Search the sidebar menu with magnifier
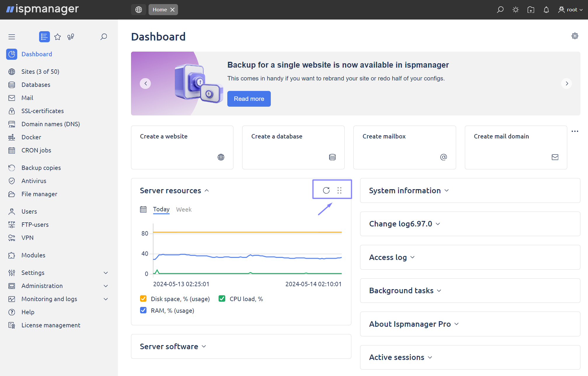This screenshot has width=588, height=376. [104, 37]
